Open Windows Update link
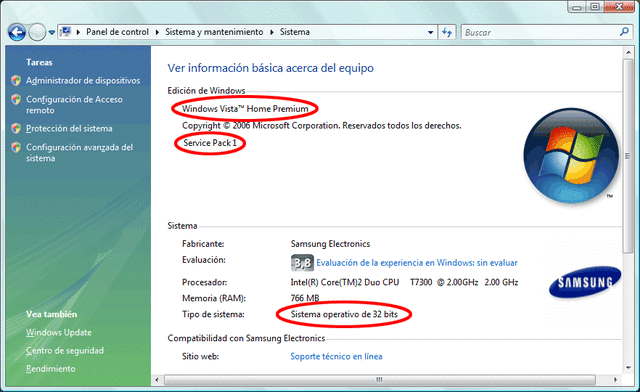This screenshot has height=392, width=640. click(x=59, y=332)
